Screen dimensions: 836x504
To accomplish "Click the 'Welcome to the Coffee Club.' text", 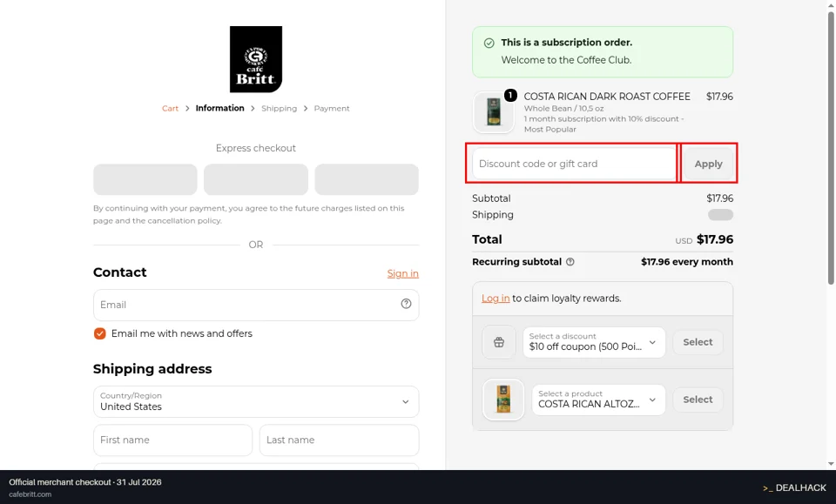I will [x=566, y=60].
